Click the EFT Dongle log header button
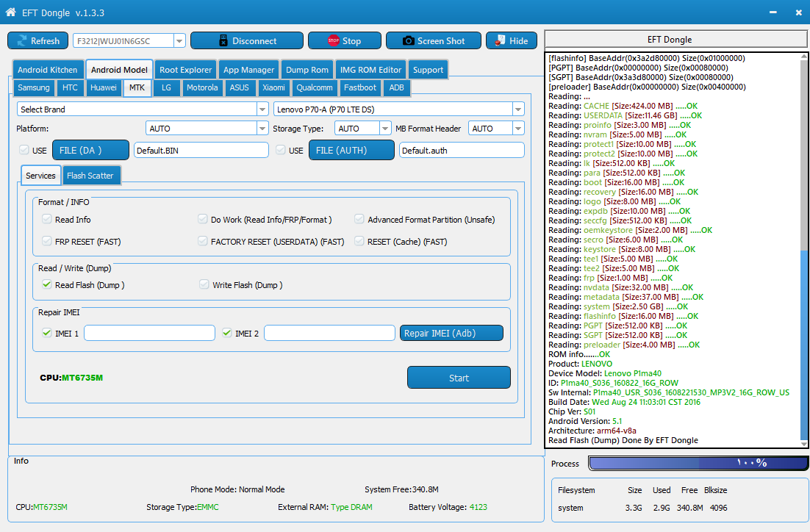810x532 pixels. [676, 40]
